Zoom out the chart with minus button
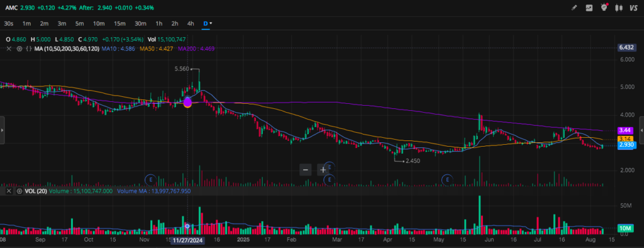This screenshot has width=644, height=248. click(x=305, y=169)
